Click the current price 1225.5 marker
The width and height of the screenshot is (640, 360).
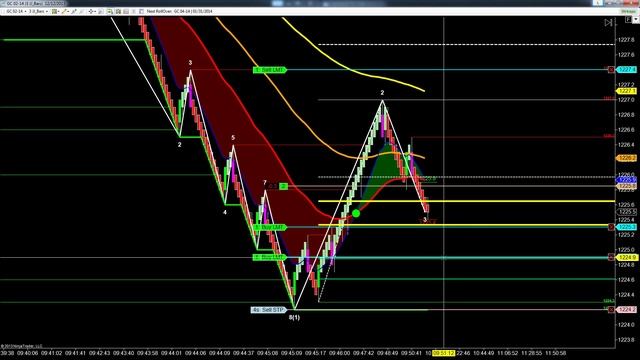click(x=627, y=212)
